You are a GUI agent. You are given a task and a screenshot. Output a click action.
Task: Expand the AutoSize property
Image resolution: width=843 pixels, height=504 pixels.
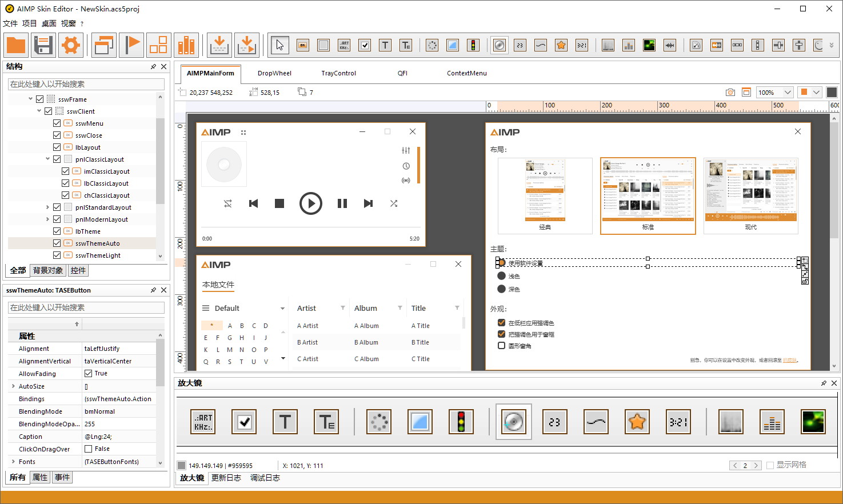(x=13, y=386)
